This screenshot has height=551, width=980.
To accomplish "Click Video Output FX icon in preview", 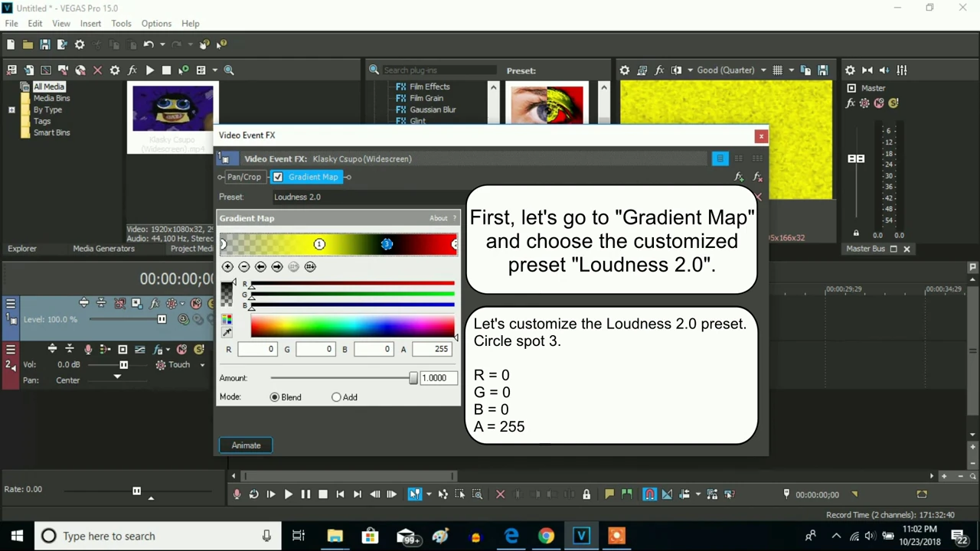I will click(x=660, y=70).
